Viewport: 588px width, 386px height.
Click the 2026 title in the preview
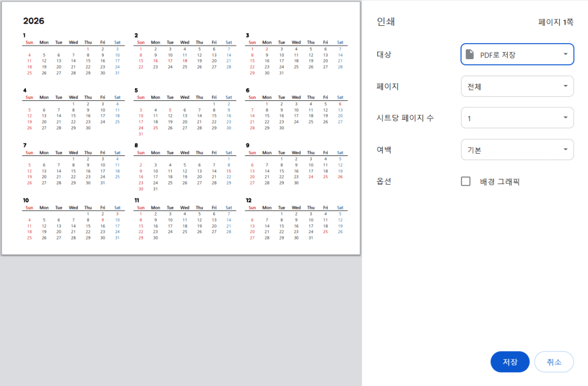coord(33,21)
